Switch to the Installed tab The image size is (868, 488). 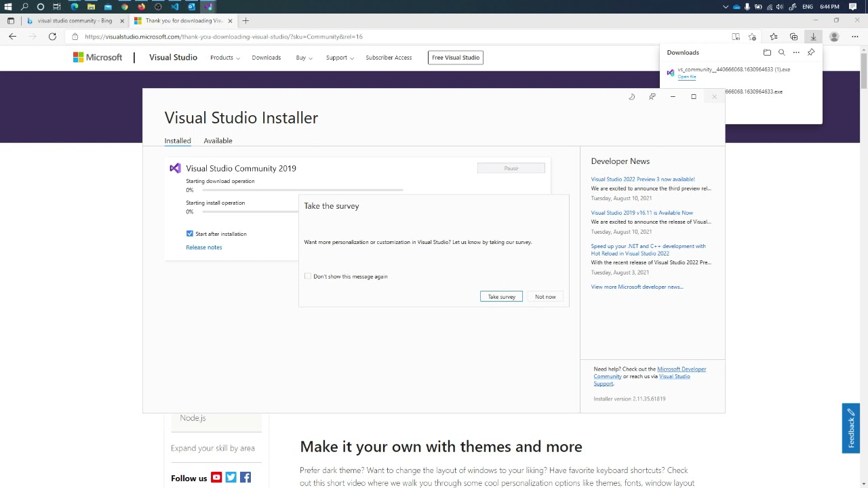[x=178, y=140]
